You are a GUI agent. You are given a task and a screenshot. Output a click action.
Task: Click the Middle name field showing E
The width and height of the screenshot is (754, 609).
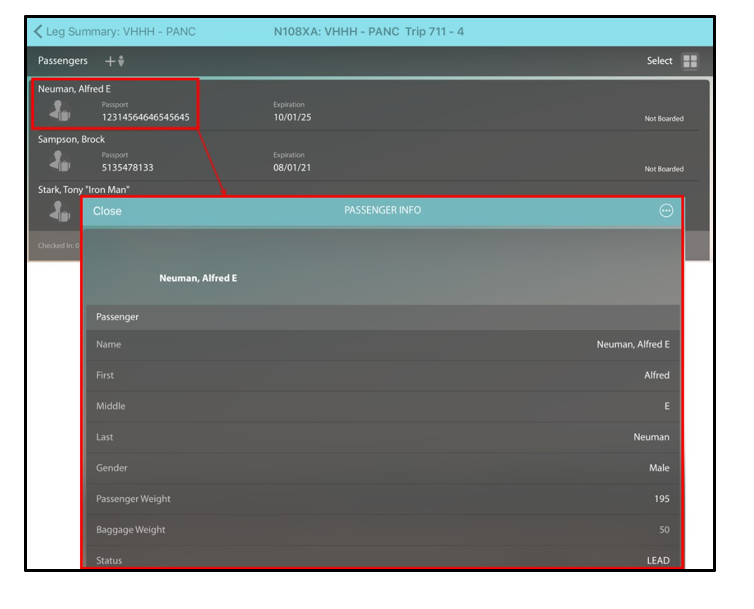point(382,407)
